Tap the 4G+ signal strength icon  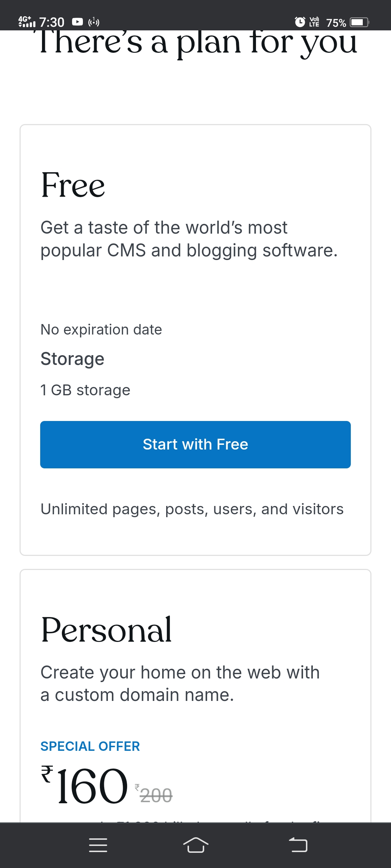pos(27,22)
